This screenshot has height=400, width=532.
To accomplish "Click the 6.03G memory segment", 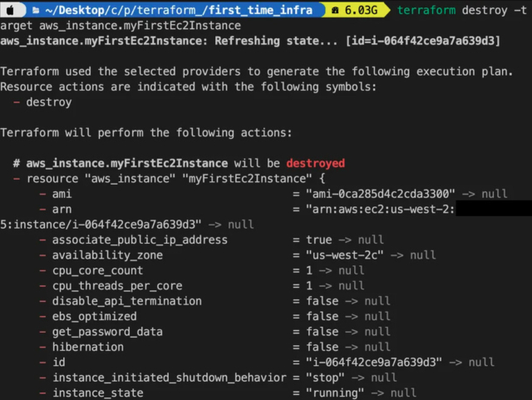I will [356, 10].
